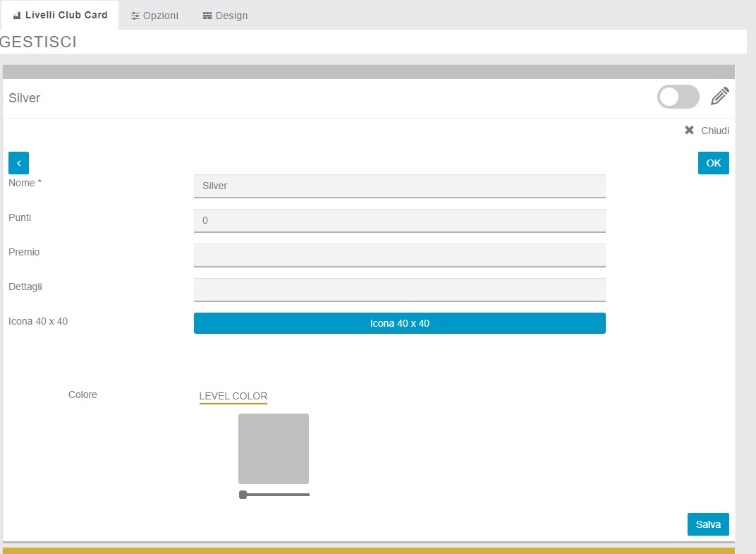
Task: Click the Silver level header title
Action: click(25, 98)
